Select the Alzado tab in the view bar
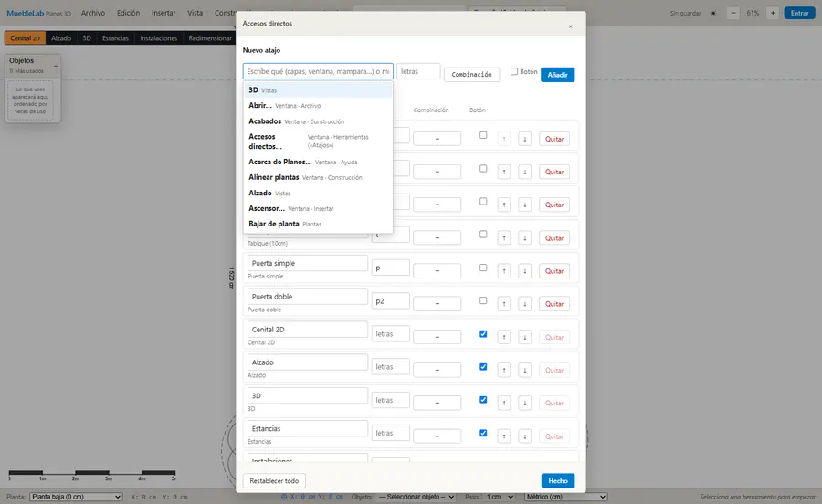Image resolution: width=822 pixels, height=504 pixels. 61,38
